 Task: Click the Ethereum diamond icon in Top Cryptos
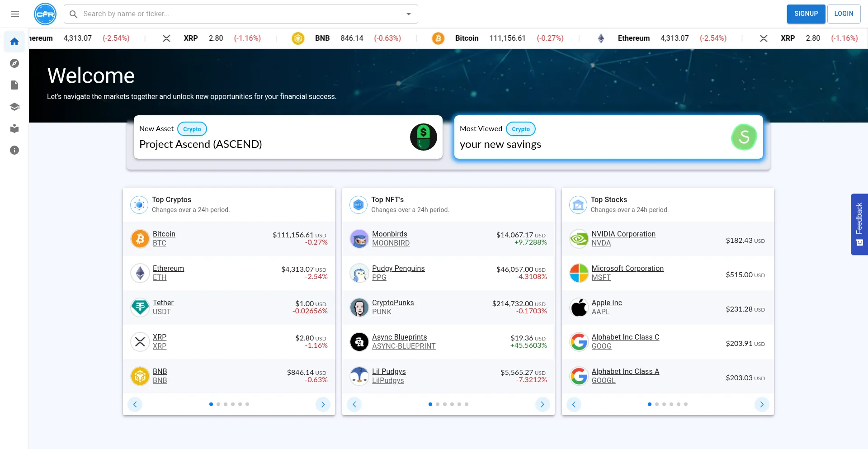point(140,273)
